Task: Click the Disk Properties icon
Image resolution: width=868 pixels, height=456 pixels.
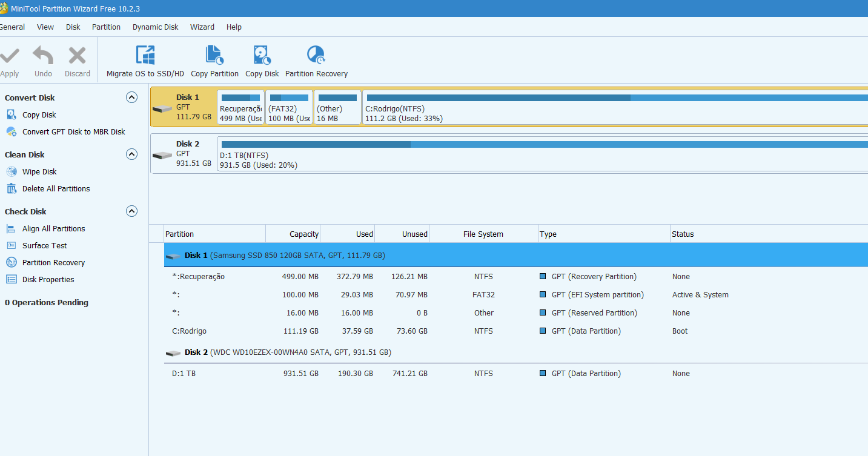Action: pos(12,279)
